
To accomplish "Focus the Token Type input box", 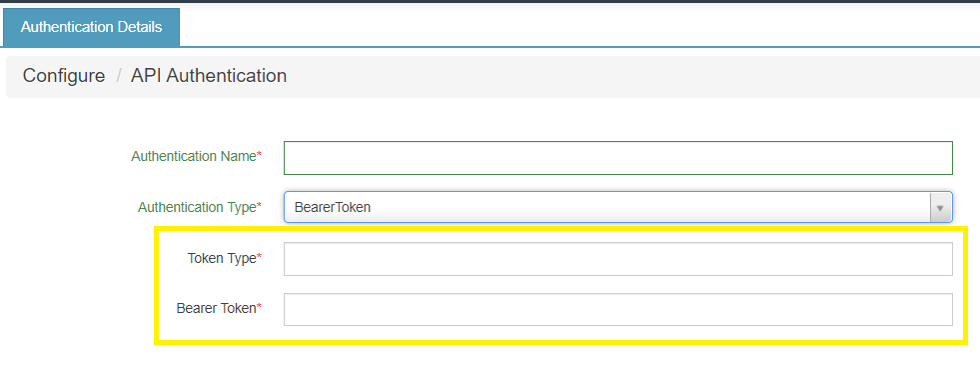I will pos(618,259).
